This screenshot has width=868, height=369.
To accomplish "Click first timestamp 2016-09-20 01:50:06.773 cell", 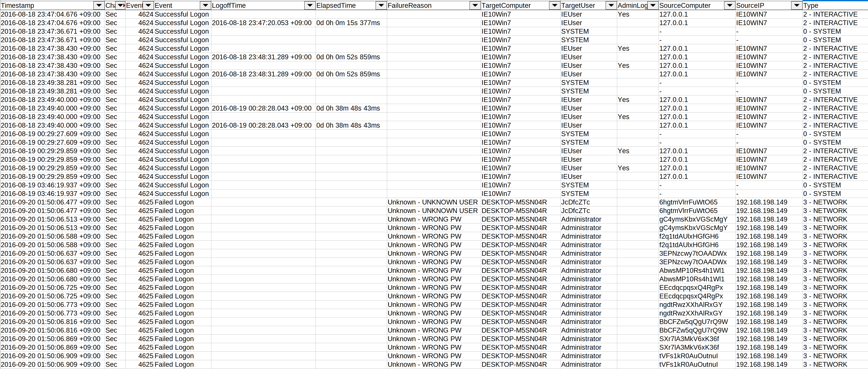I will (x=52, y=305).
